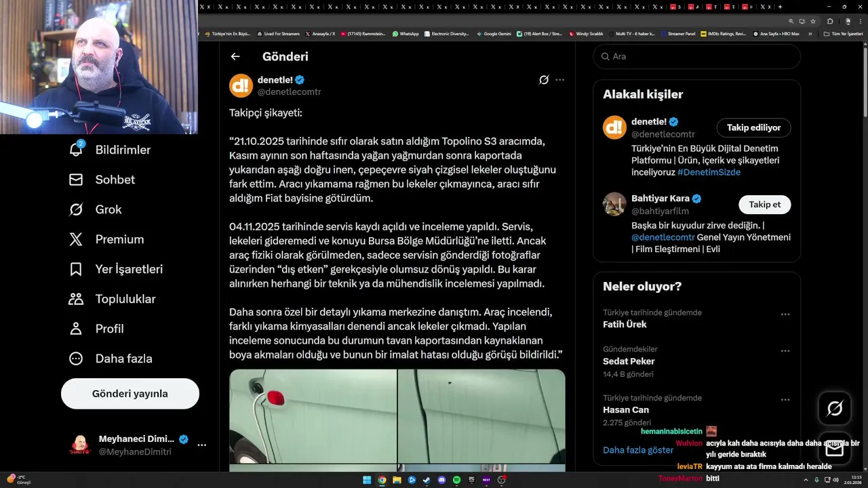The height and width of the screenshot is (488, 868).
Task: Open File Explorer from the taskbar
Action: (397, 480)
